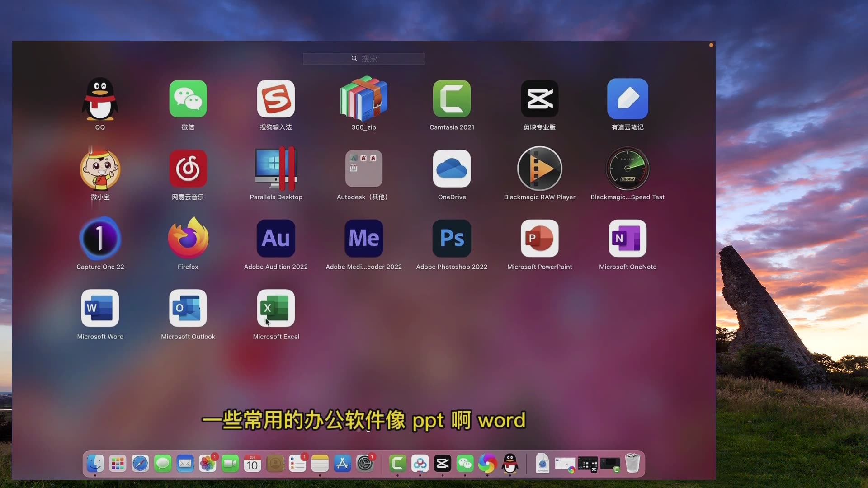Launch Blackmagic RAW Speed Test
Screen dimensions: 868x488
tap(627, 169)
